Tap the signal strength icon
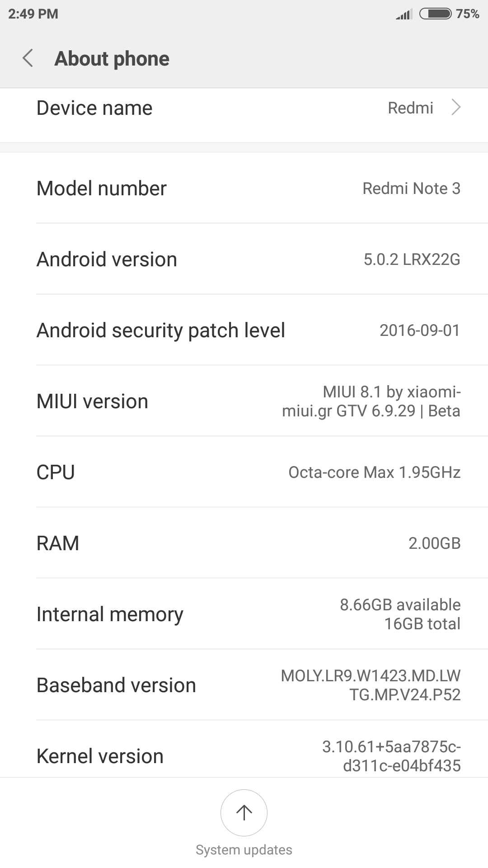 click(x=404, y=14)
